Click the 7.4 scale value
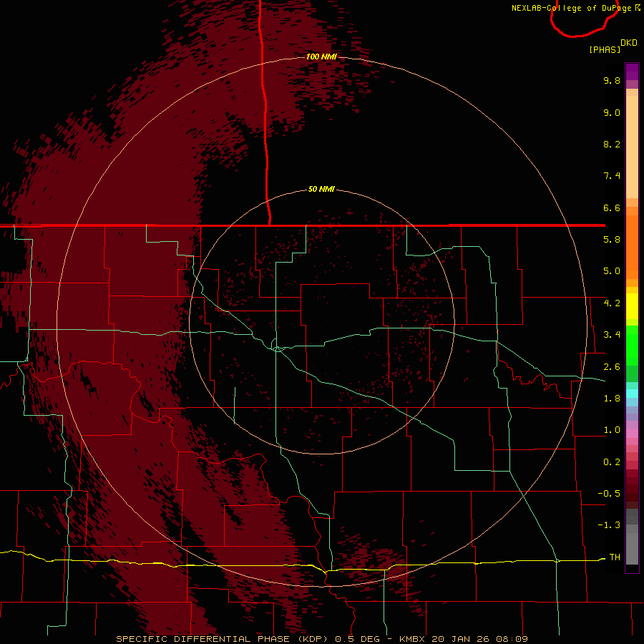644x644 pixels. pyautogui.click(x=612, y=176)
